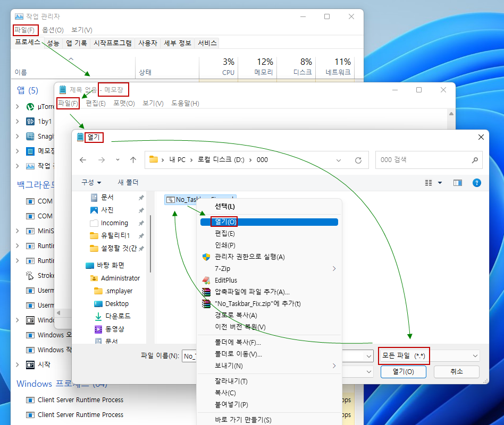Open File menu in Task Manager
The image size is (504, 425).
[x=25, y=30]
